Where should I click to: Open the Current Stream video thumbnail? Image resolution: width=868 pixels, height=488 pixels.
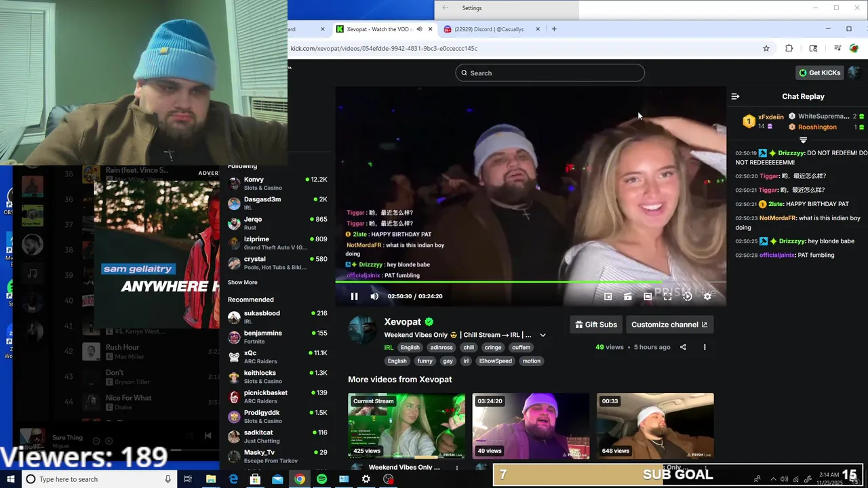tap(407, 426)
